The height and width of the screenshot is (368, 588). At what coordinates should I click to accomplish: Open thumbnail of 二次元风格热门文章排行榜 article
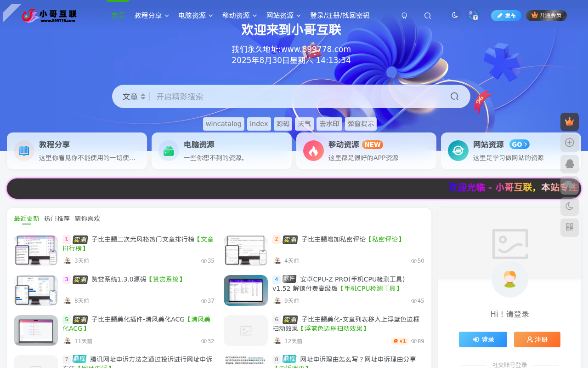click(36, 250)
